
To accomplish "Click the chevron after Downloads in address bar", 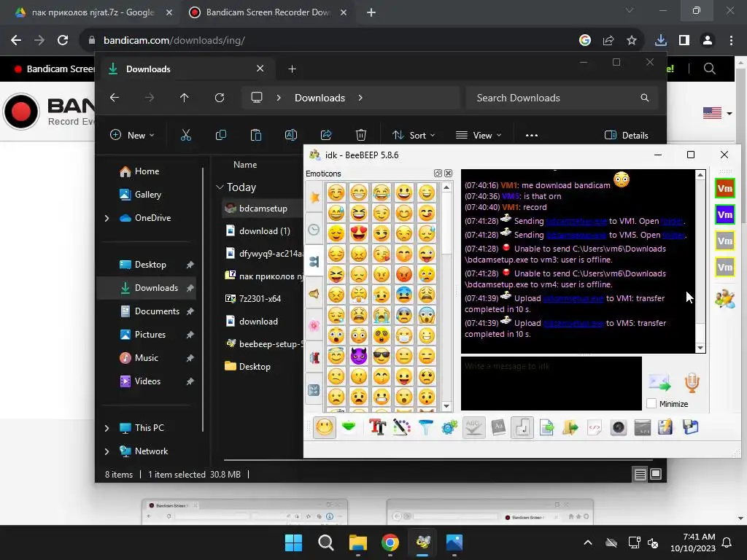I will pyautogui.click(x=360, y=98).
